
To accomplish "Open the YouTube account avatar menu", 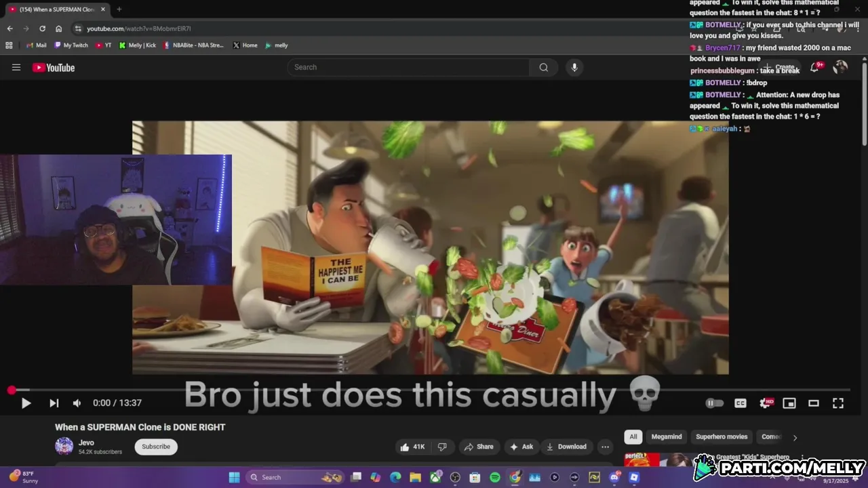I will 840,66.
